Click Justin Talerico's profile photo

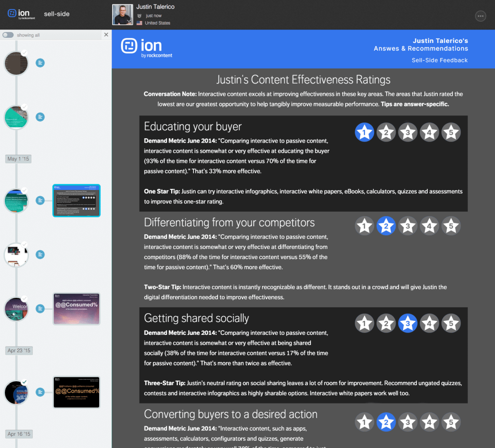click(122, 15)
